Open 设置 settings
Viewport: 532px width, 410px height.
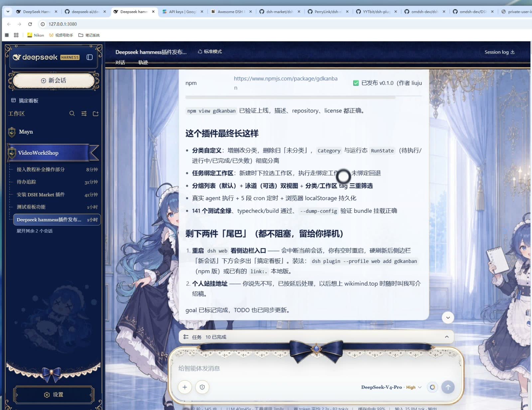54,395
